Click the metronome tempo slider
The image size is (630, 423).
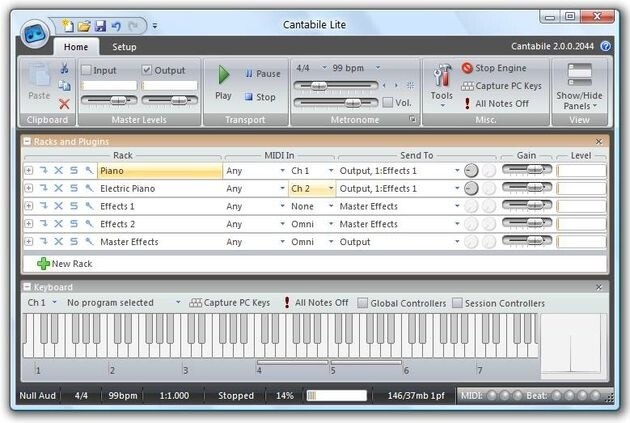tap(336, 86)
